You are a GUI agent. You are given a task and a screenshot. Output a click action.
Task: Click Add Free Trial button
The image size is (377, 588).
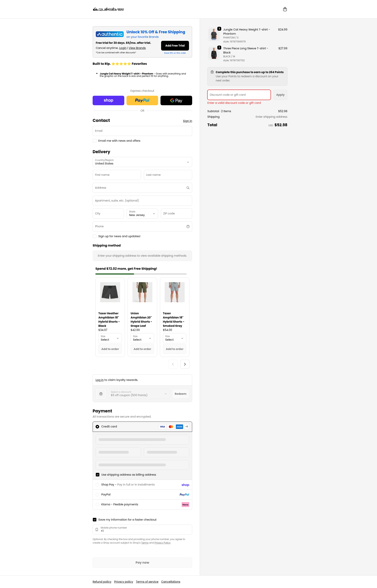point(175,46)
